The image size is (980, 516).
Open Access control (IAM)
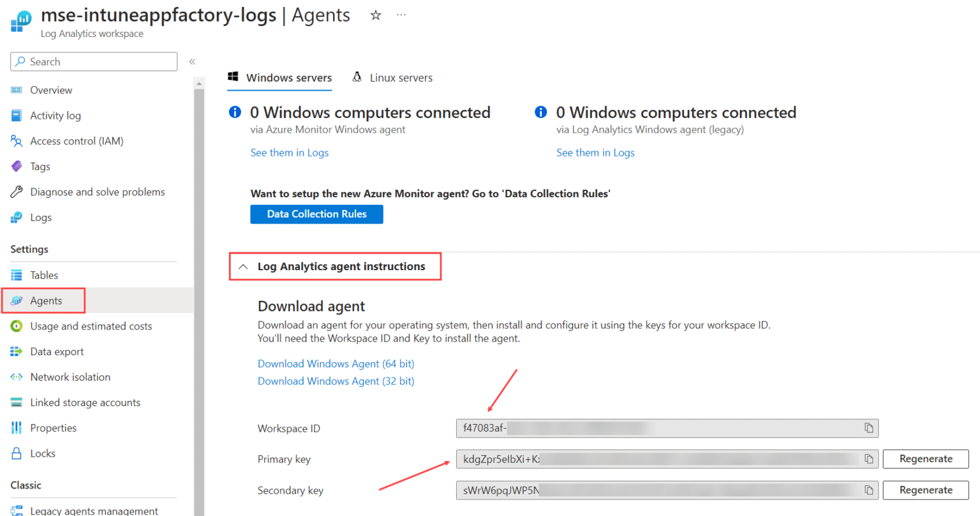pos(76,141)
